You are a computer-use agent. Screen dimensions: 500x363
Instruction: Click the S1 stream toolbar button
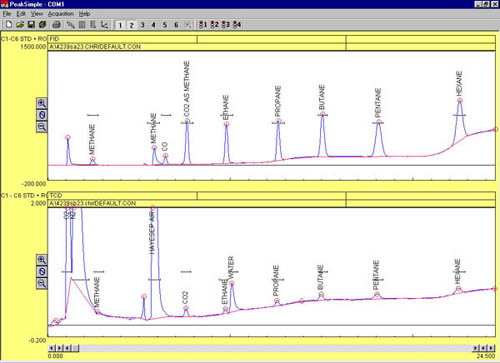tap(203, 24)
